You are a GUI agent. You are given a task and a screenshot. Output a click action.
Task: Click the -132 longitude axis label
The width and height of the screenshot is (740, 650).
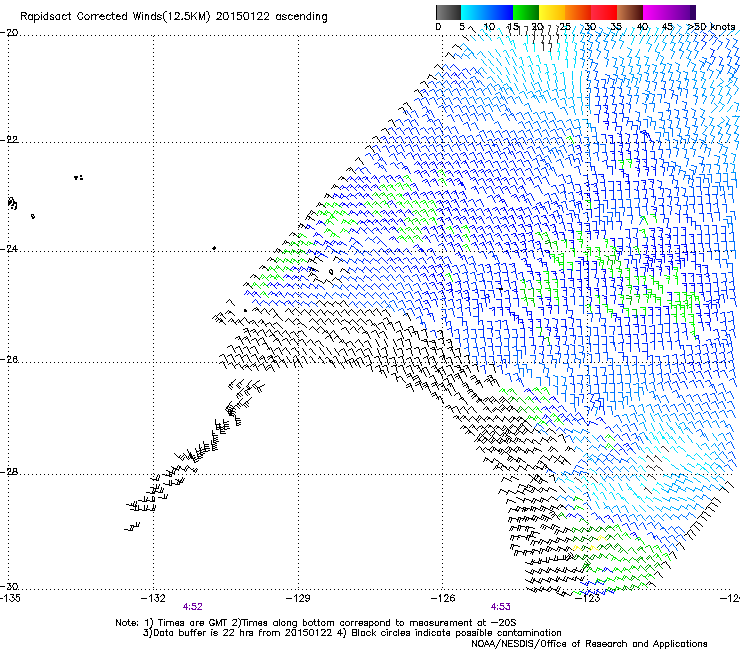tap(153, 598)
